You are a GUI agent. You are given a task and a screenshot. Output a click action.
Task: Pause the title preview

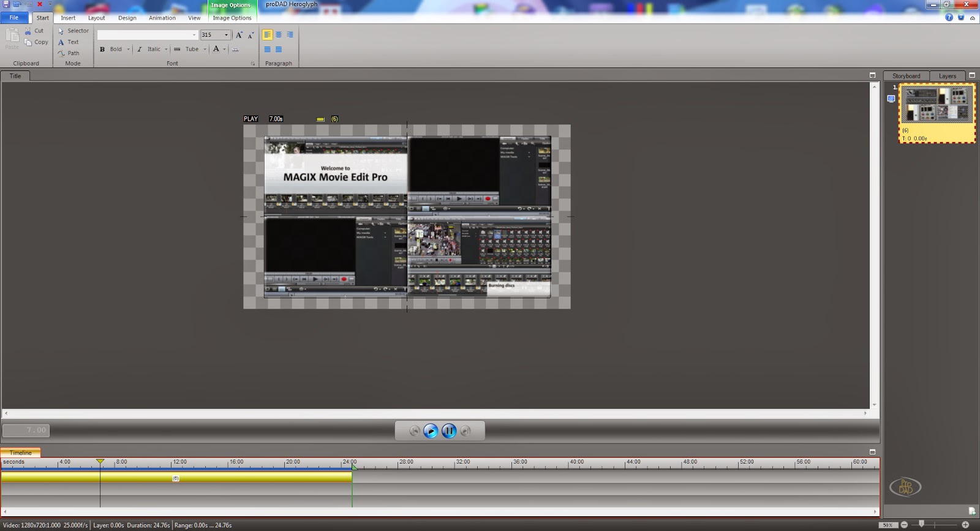(449, 431)
